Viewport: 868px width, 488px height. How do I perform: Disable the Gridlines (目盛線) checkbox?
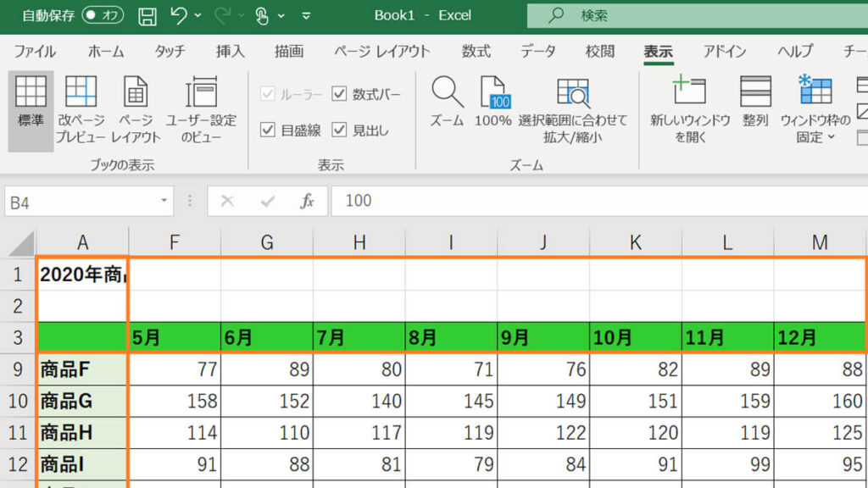268,130
